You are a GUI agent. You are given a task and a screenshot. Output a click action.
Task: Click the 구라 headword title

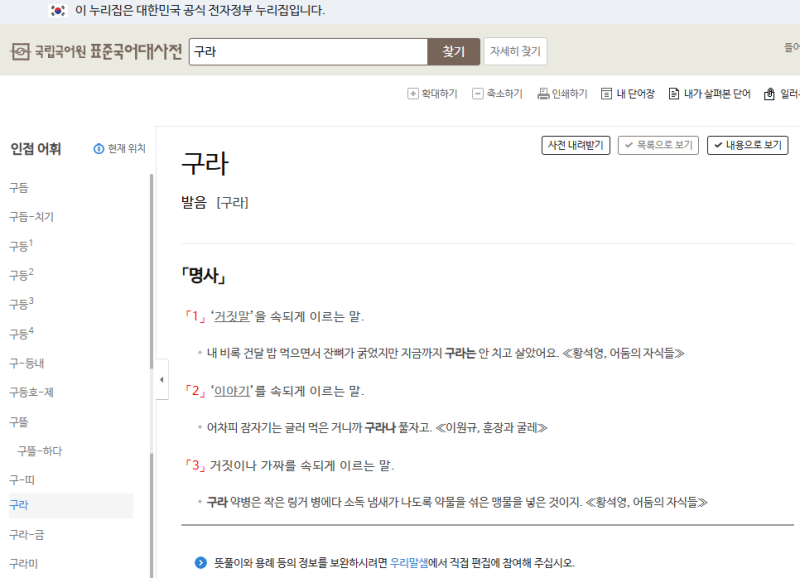click(x=205, y=164)
